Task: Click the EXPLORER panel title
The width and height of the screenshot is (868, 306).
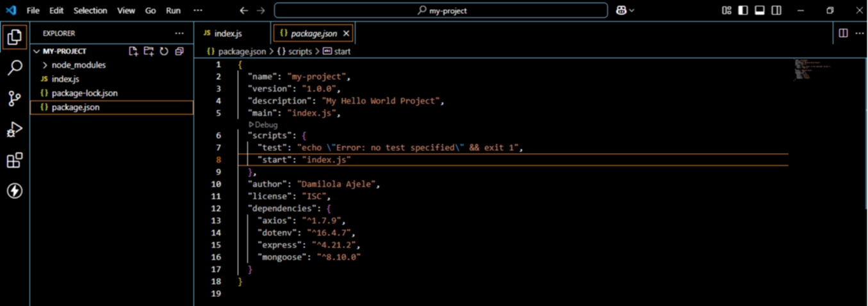Action: coord(59,33)
